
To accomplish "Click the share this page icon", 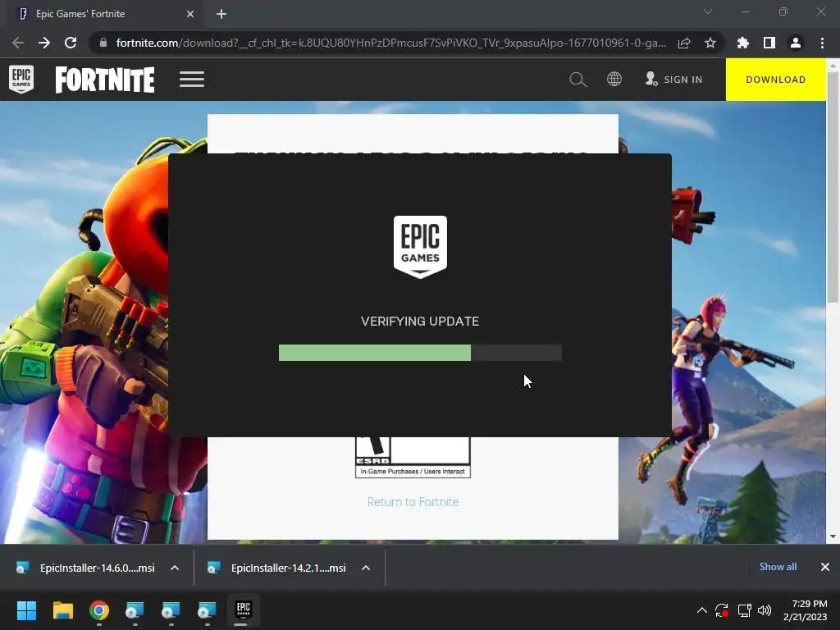I will pyautogui.click(x=684, y=43).
